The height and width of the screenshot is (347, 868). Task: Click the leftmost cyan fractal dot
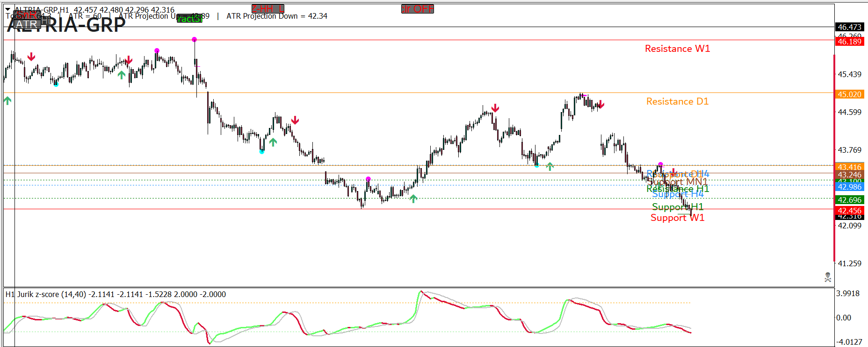[x=56, y=85]
